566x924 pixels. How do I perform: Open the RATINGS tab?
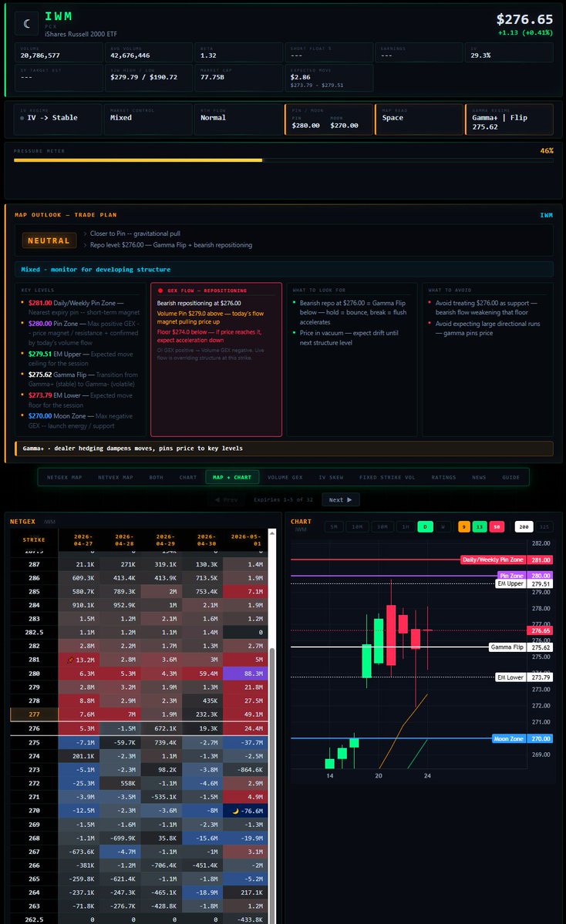pyautogui.click(x=443, y=477)
